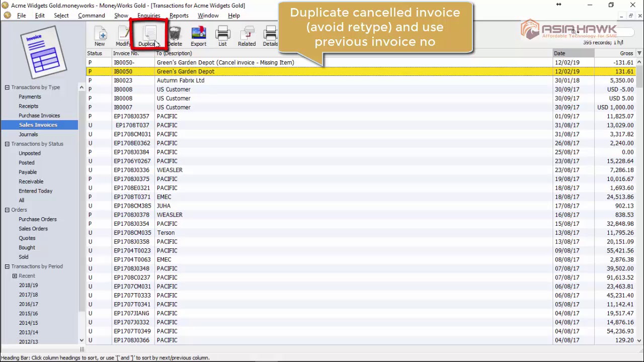Sort by Invoice No. column header

[x=133, y=53]
